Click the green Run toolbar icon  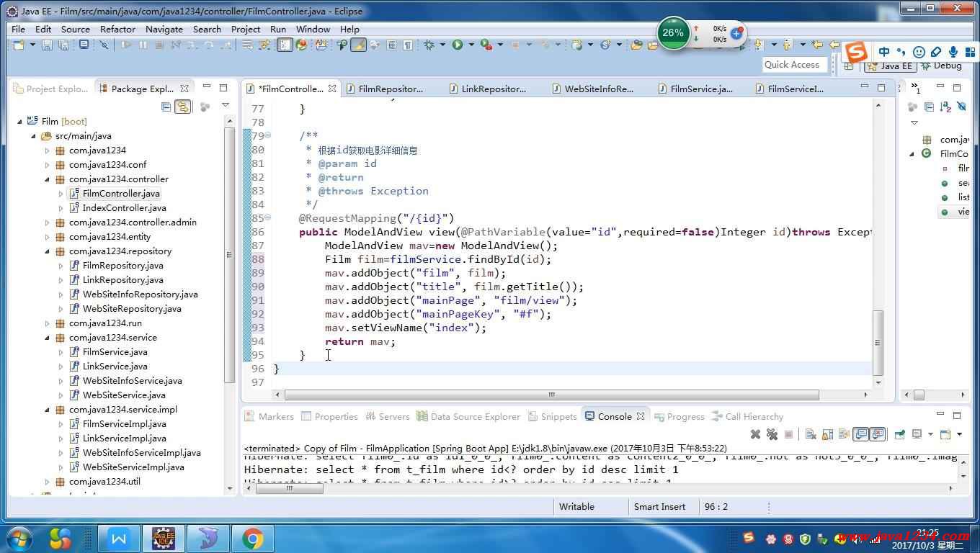pyautogui.click(x=458, y=45)
